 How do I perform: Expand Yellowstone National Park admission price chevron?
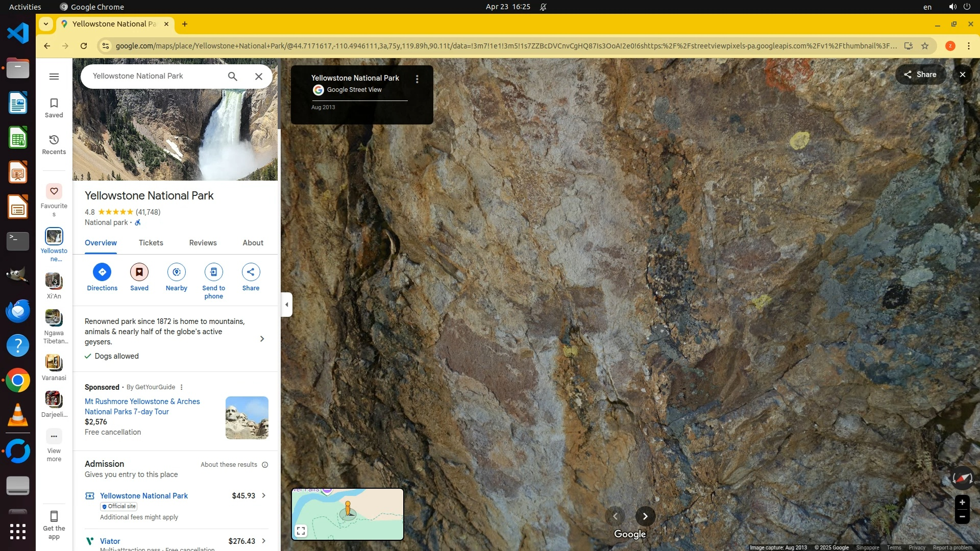[x=264, y=495]
